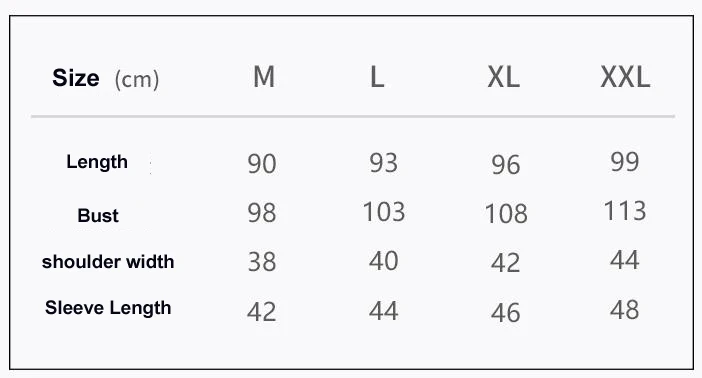Select Length value 90 for size M
This screenshot has width=702, height=378.
[262, 164]
